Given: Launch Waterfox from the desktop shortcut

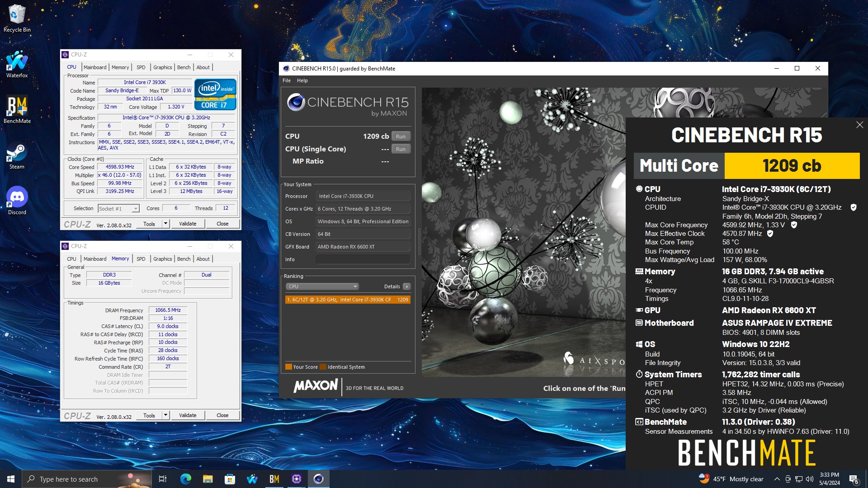Looking at the screenshot, I should pos(17,64).
